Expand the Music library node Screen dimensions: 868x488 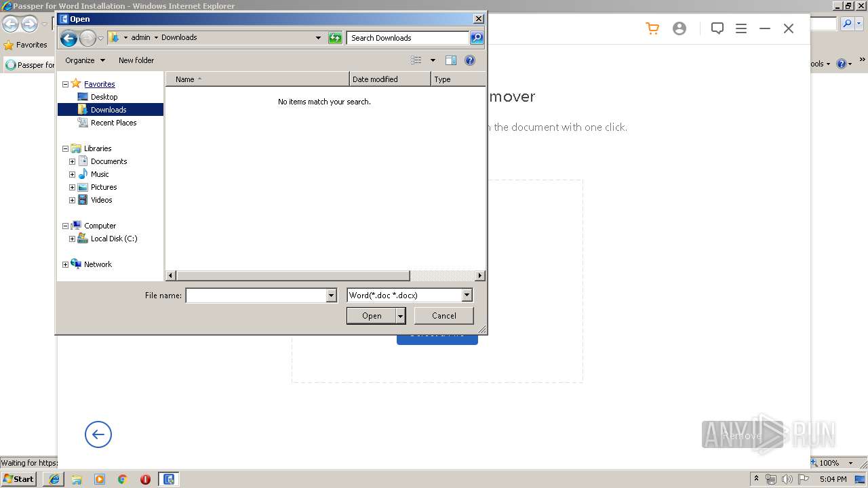click(x=73, y=174)
